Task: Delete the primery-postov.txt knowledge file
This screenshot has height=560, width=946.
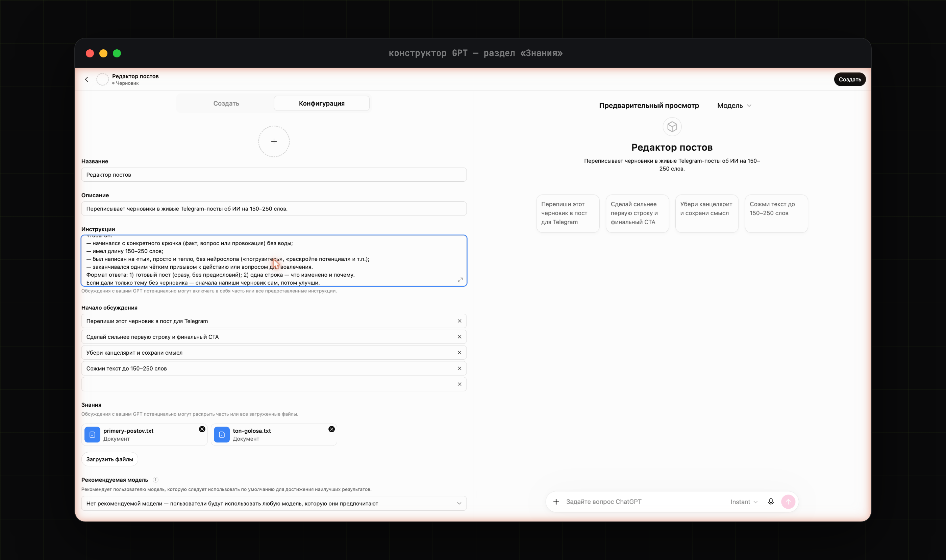Action: tap(202, 429)
